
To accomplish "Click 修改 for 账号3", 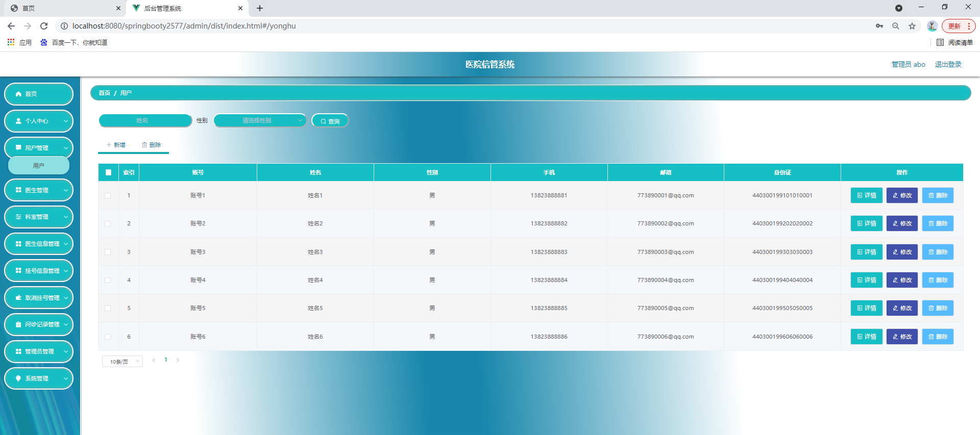I will [x=902, y=252].
